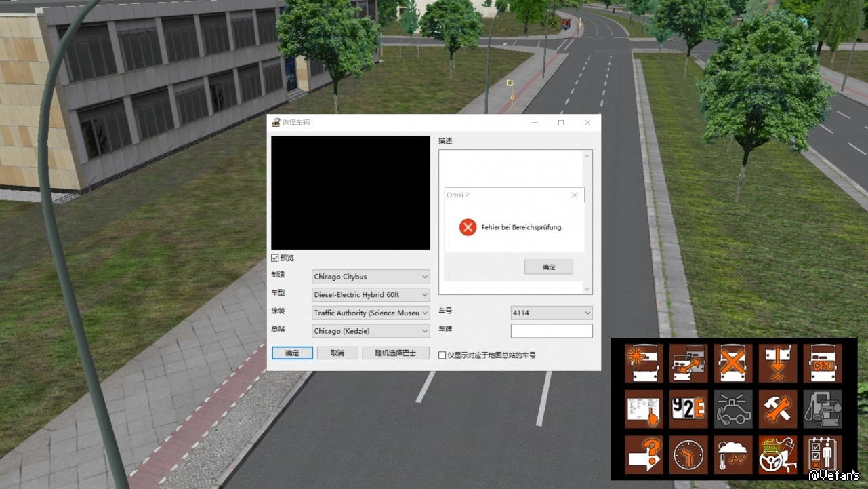Click the CPU bus icon
The height and width of the screenshot is (489, 868).
coord(823,363)
